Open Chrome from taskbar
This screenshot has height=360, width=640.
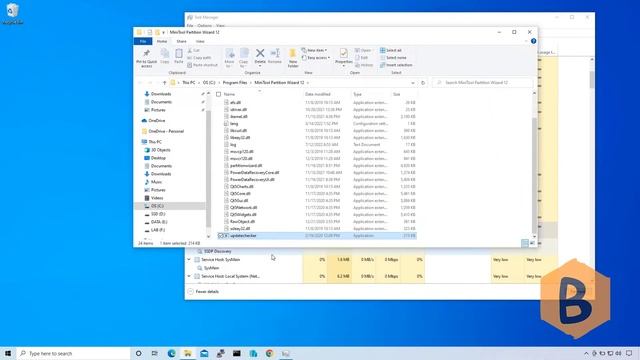click(x=269, y=353)
